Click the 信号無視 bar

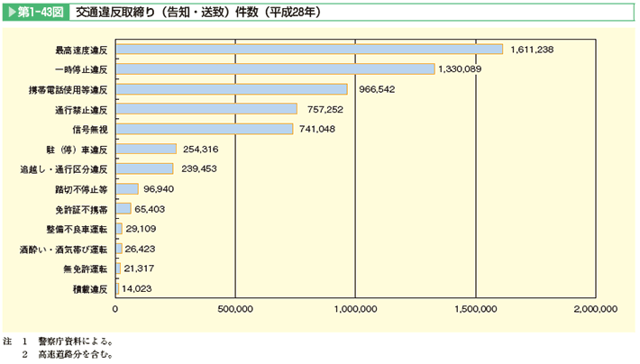click(x=204, y=129)
